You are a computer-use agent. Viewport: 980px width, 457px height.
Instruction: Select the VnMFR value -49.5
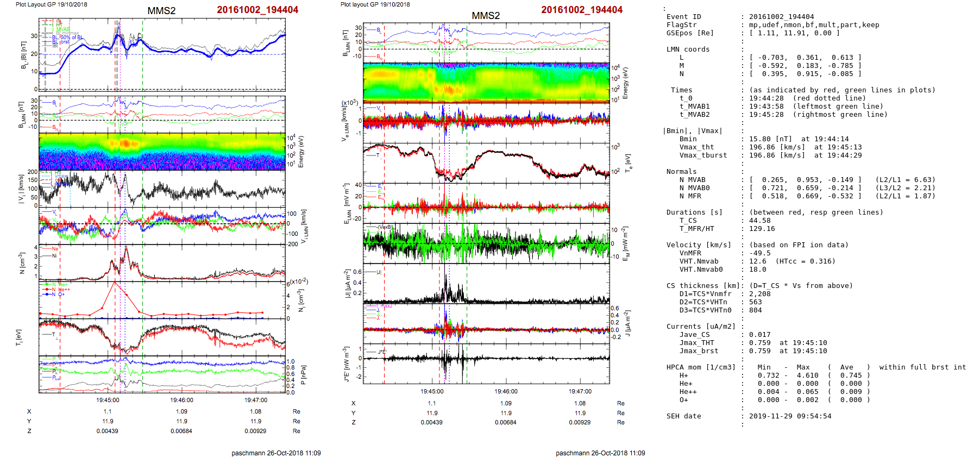point(759,253)
